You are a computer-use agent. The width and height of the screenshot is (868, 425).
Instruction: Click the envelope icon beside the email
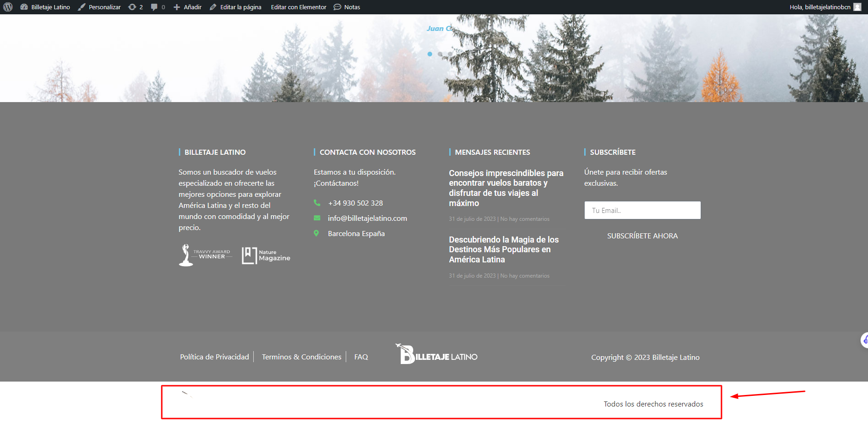point(317,218)
